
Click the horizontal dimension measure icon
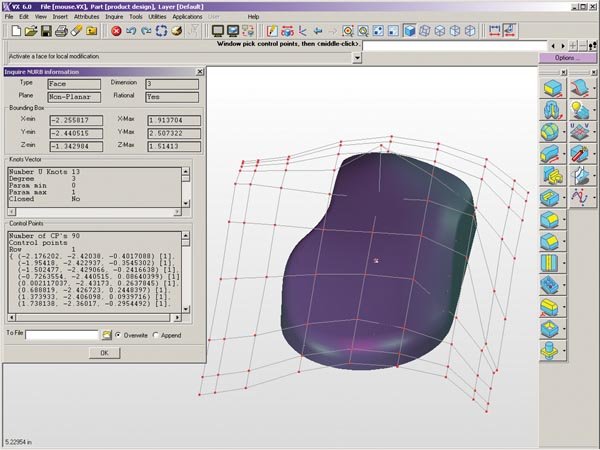pos(494,31)
